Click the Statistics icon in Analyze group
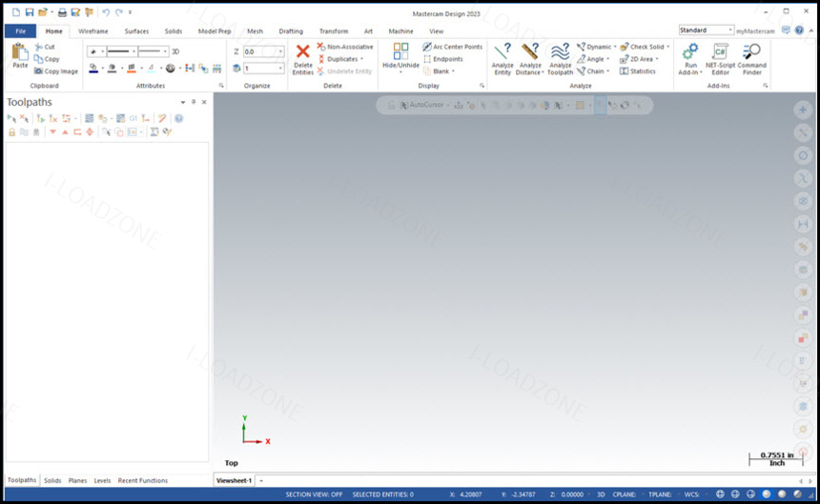This screenshot has width=820, height=504. point(624,71)
